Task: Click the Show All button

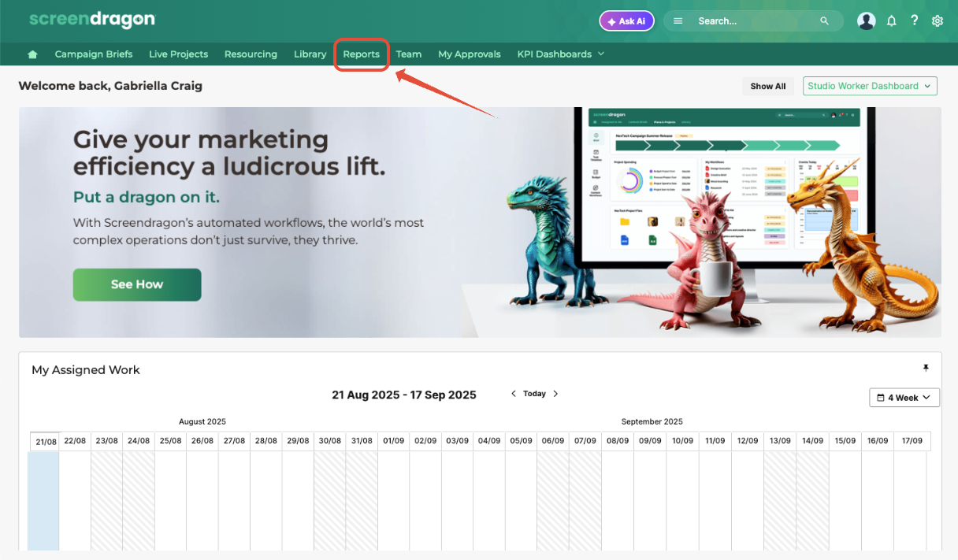Action: pos(768,87)
